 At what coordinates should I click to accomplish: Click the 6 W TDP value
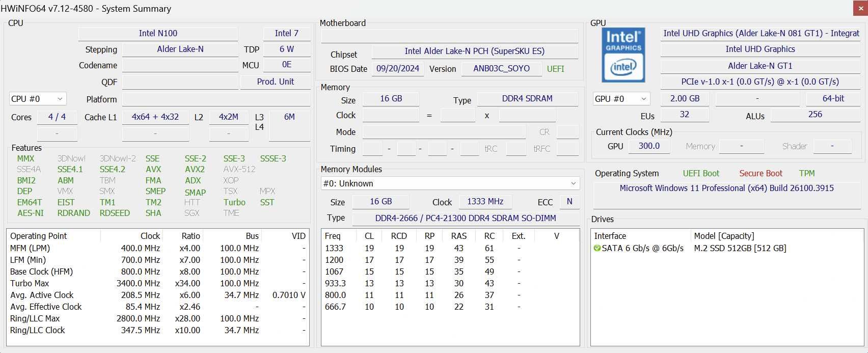287,49
